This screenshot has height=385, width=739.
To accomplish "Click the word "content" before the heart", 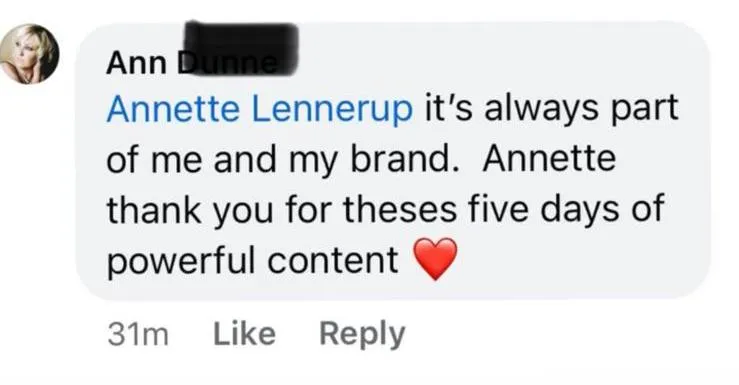I will (x=333, y=261).
